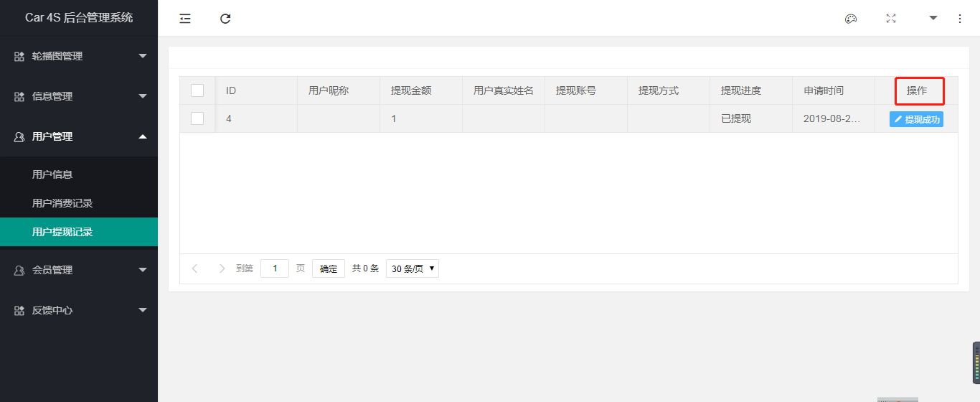Open the 30 条/页 page size dropdown

pyautogui.click(x=413, y=268)
